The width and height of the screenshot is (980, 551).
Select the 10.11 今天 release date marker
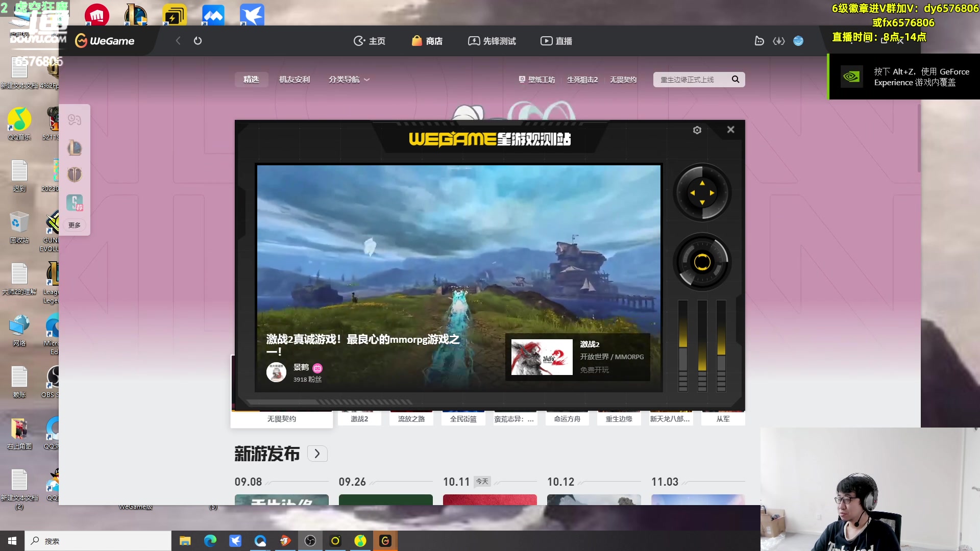pos(467,482)
